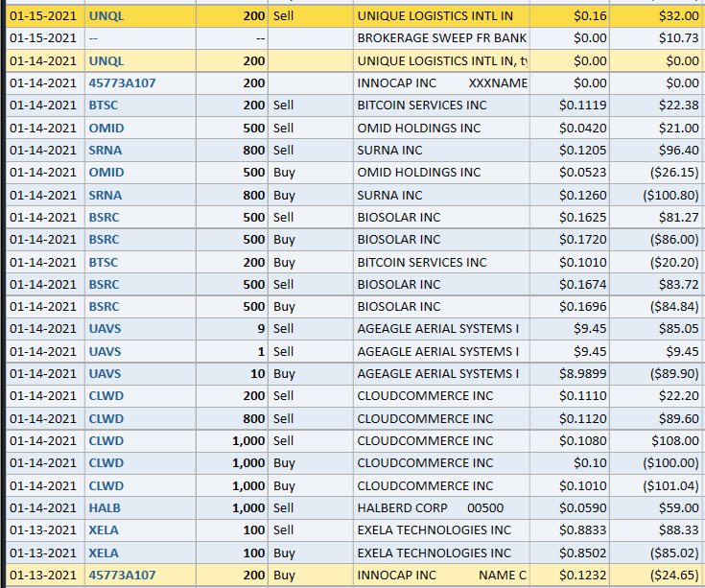Select the ($101.04) amount cell
The width and height of the screenshot is (705, 588).
(x=670, y=485)
